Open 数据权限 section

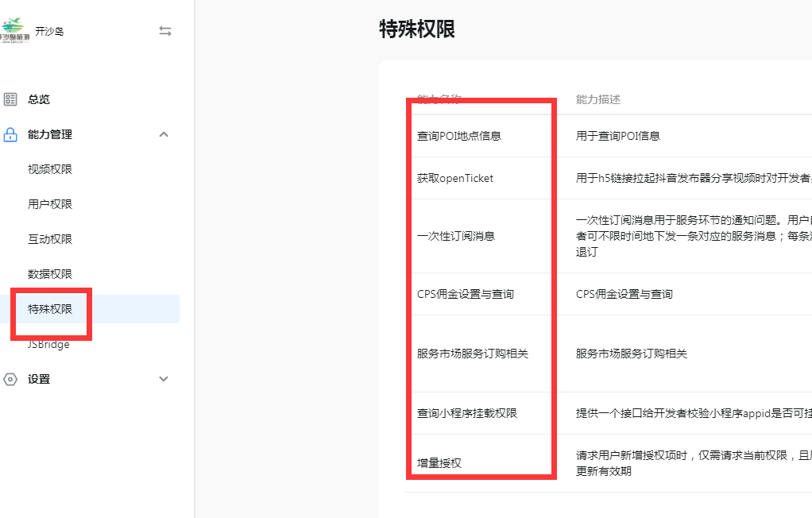coord(50,274)
